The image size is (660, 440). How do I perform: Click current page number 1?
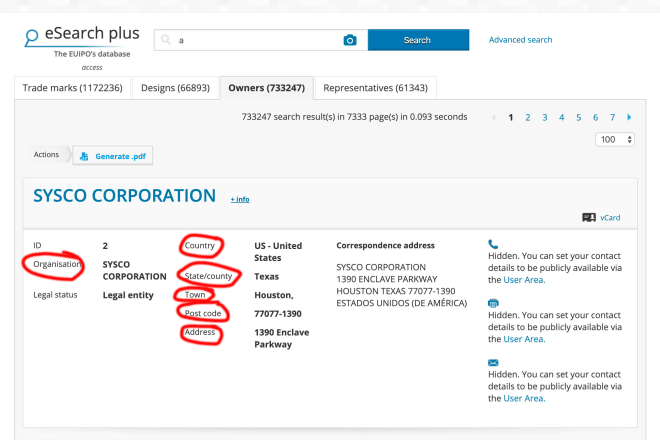pos(511,117)
